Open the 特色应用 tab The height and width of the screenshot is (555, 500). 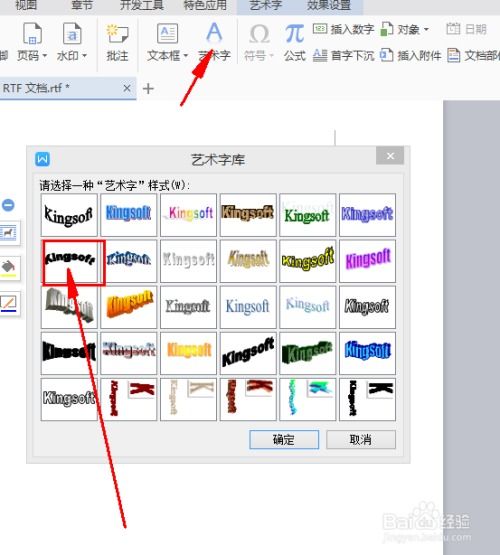tap(205, 5)
